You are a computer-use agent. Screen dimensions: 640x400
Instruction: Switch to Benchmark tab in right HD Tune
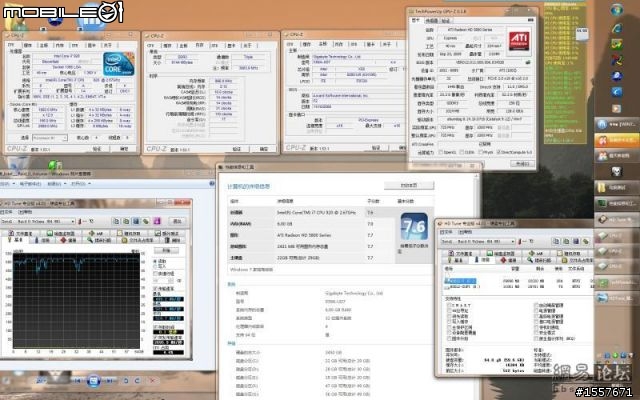point(455,260)
